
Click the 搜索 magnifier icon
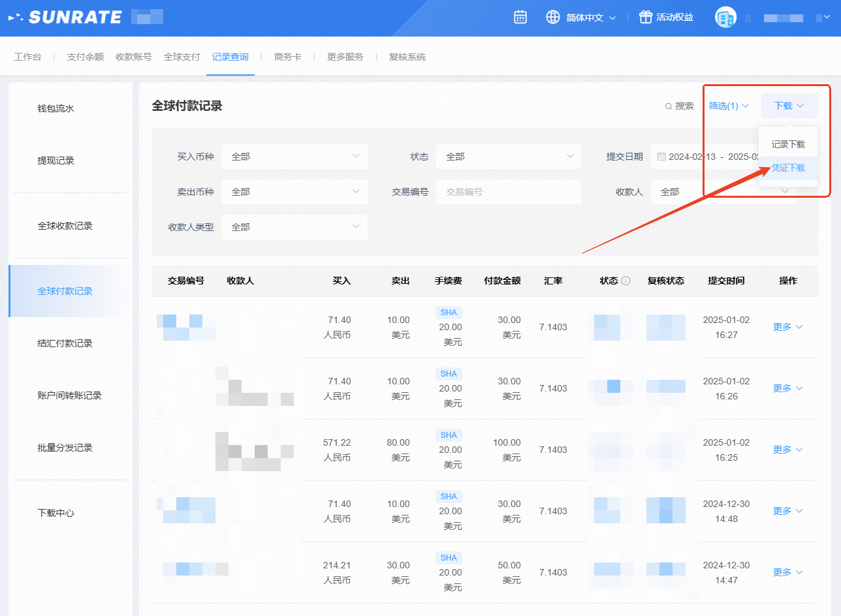point(668,106)
